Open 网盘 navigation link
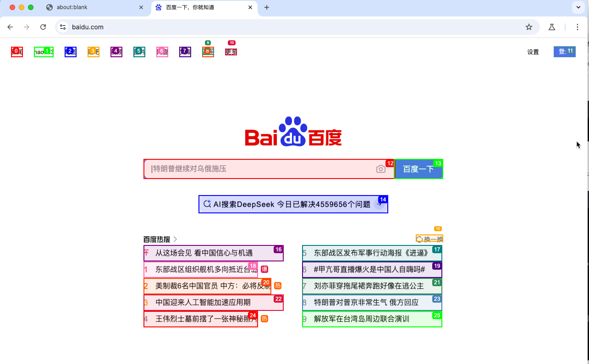The image size is (589, 364). 162,52
